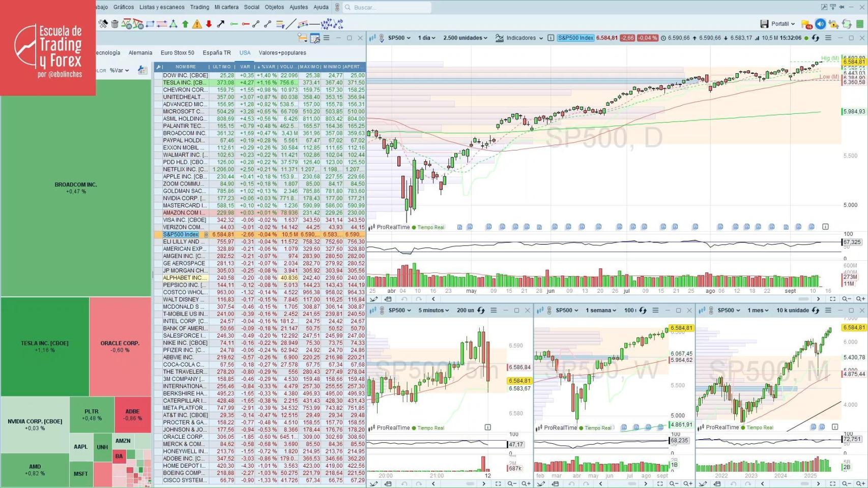Viewport: 868px width, 488px height.
Task: Toggle link group icon on daily SP500 chart
Action: [x=381, y=38]
